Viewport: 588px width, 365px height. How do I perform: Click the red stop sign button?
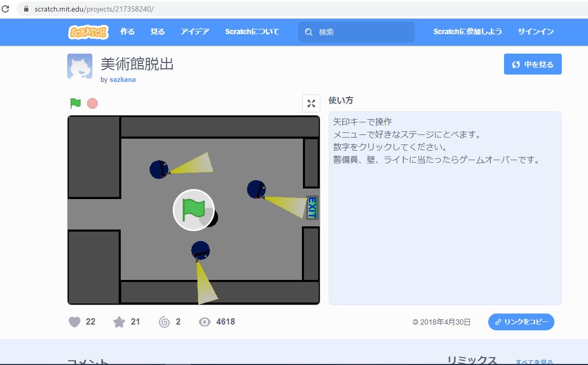(x=92, y=103)
